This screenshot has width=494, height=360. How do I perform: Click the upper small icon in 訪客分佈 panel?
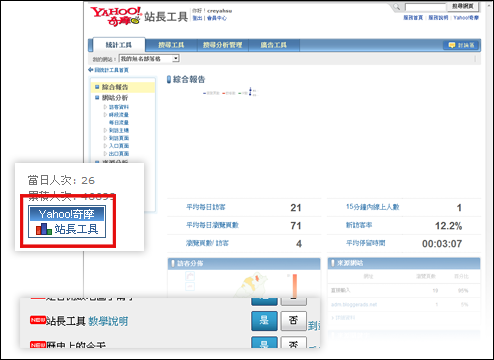tap(190, 276)
